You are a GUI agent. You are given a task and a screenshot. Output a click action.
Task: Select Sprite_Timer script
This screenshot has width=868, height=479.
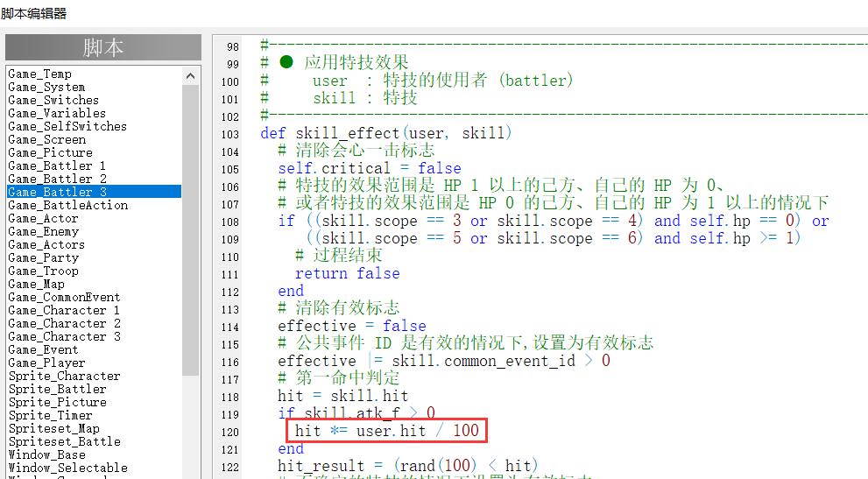click(50, 416)
